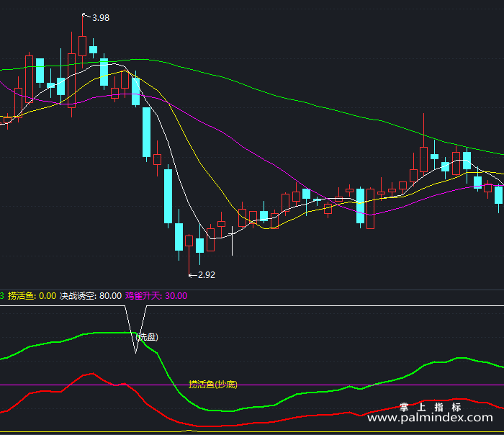This screenshot has width=504, height=435.
Task: Click the white V-shaped 洗盘 signal marker
Action: coord(135,330)
